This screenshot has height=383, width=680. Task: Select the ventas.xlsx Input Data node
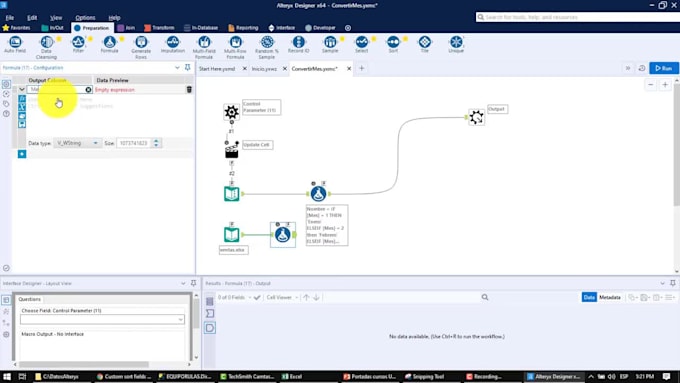232,235
